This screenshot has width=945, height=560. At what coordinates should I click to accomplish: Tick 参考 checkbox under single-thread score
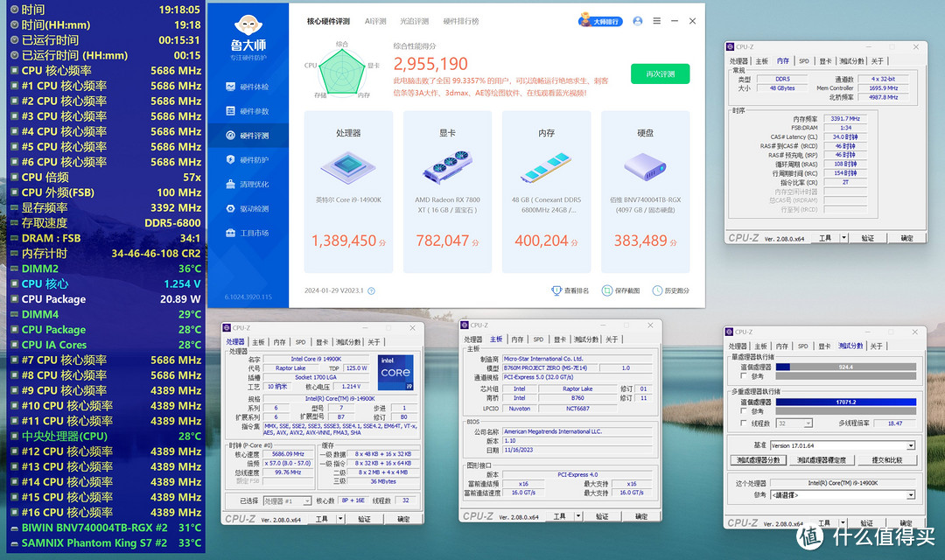point(744,376)
